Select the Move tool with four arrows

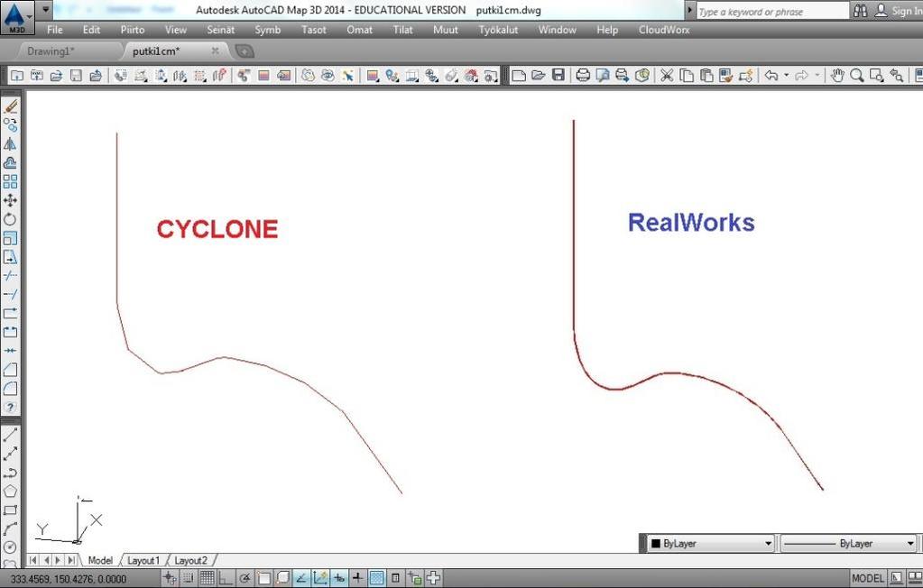click(x=10, y=200)
